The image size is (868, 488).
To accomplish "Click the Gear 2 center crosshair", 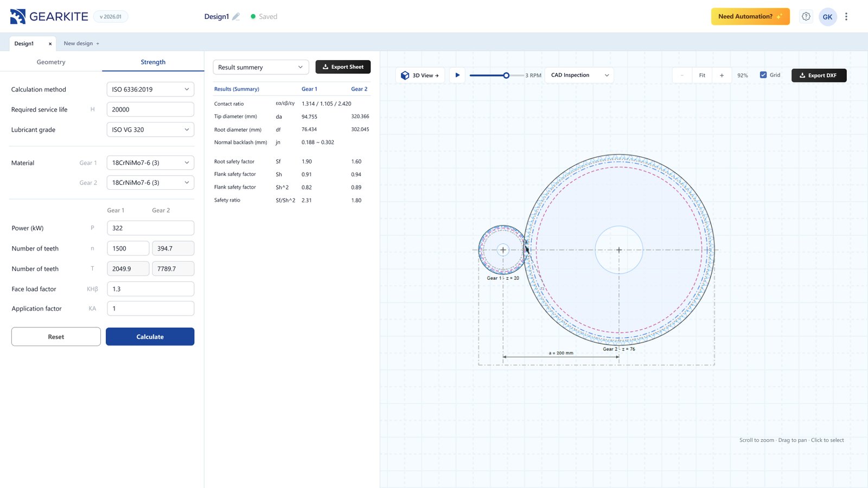I will pyautogui.click(x=619, y=250).
